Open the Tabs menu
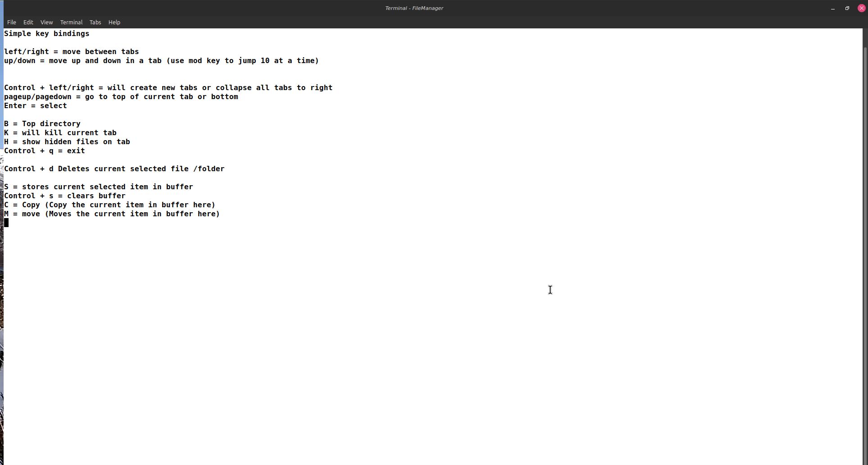The image size is (868, 465). pos(95,22)
